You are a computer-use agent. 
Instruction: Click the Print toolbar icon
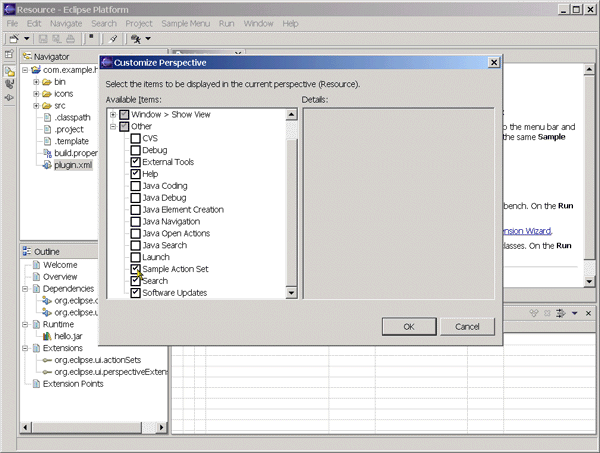tap(70, 39)
